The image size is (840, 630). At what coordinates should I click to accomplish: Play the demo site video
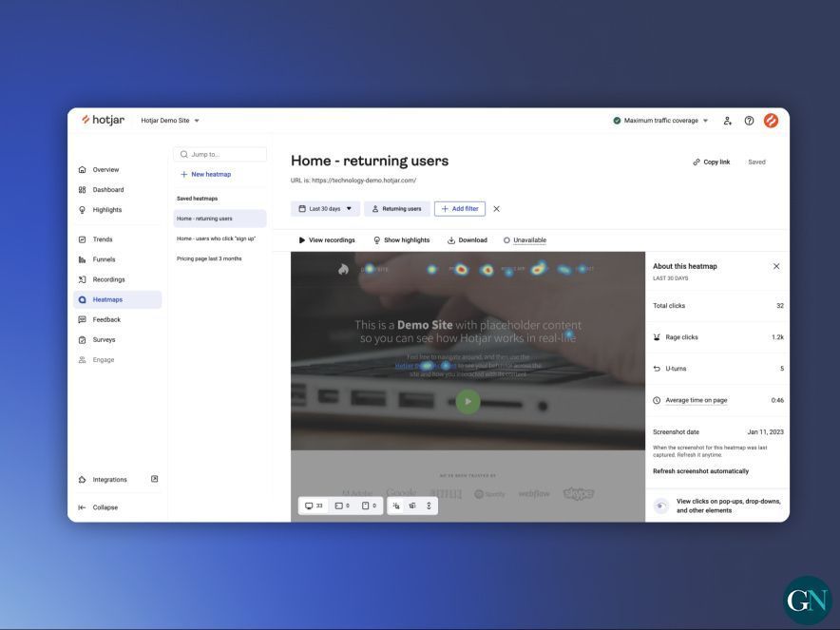(x=468, y=401)
